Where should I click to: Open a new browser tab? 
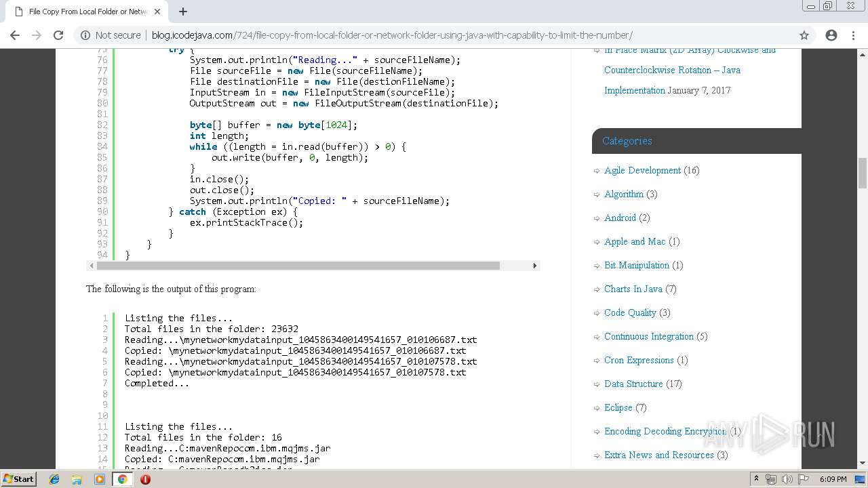[x=183, y=12]
